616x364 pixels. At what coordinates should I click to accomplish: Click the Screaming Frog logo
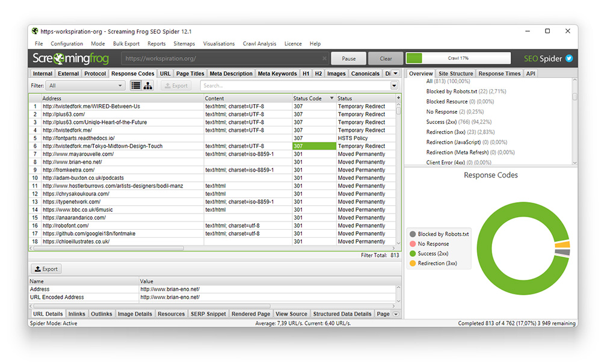coord(71,58)
